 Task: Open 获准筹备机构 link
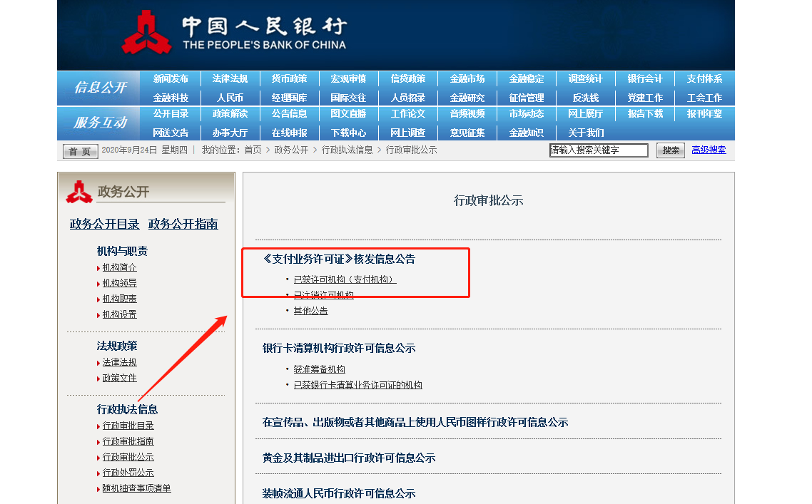[319, 369]
